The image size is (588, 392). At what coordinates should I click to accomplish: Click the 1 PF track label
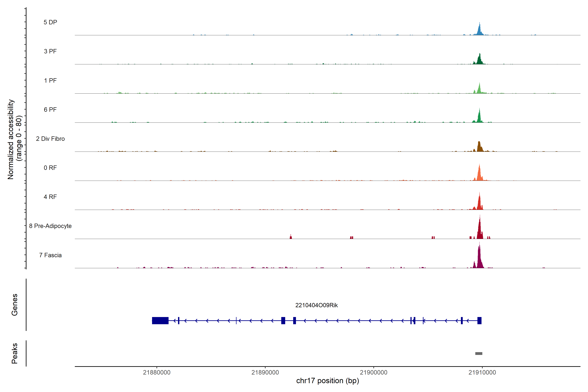point(50,81)
